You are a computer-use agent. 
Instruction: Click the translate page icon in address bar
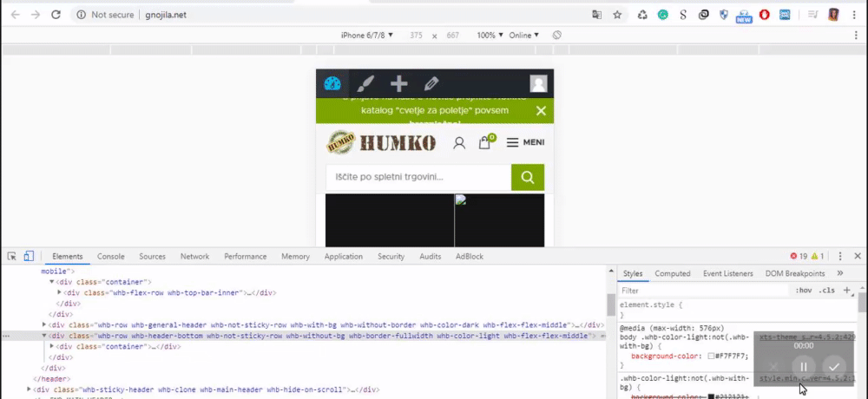pyautogui.click(x=597, y=15)
